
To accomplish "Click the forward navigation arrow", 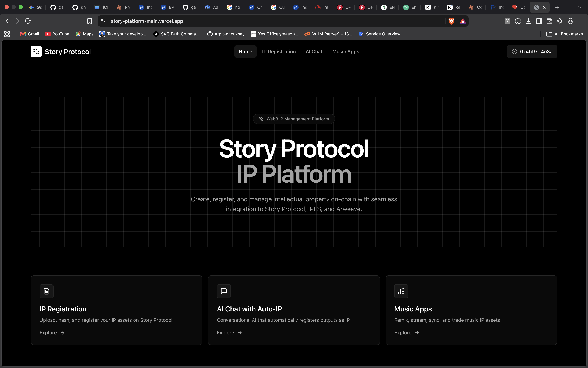I will [x=17, y=21].
